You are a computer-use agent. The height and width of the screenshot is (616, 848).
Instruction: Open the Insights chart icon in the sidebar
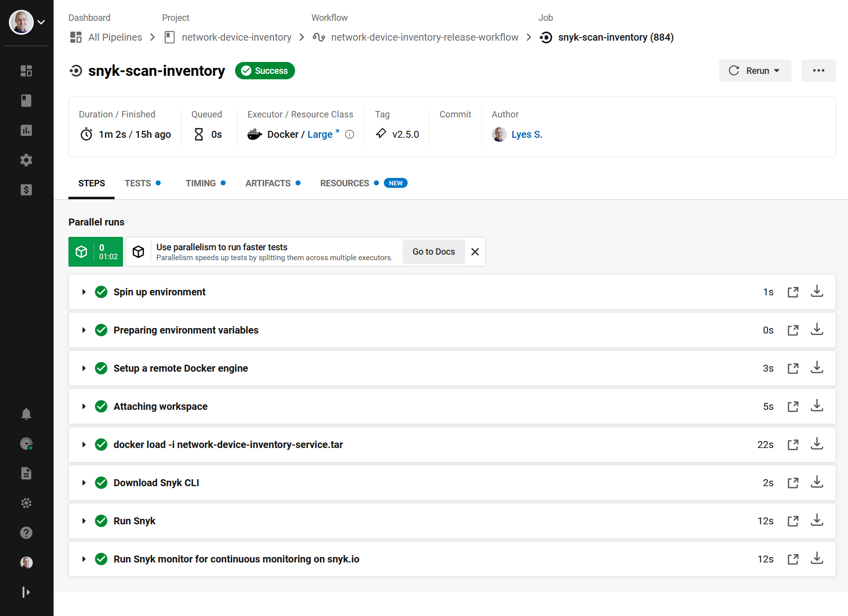click(x=26, y=130)
